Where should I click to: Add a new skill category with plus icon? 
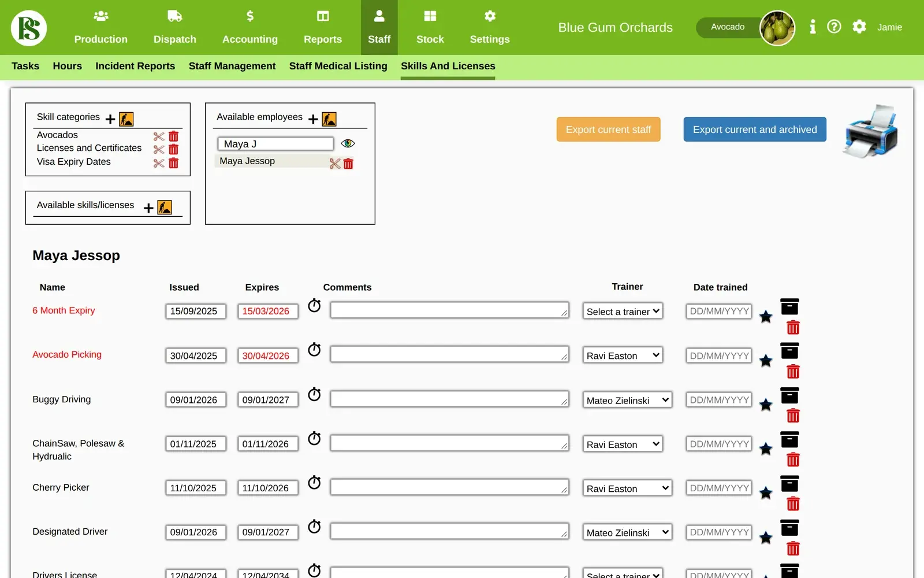110,119
